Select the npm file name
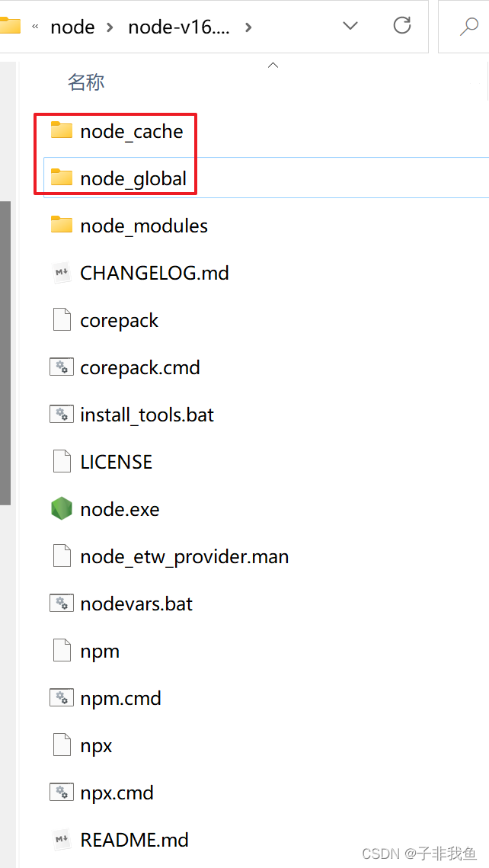 pos(100,652)
